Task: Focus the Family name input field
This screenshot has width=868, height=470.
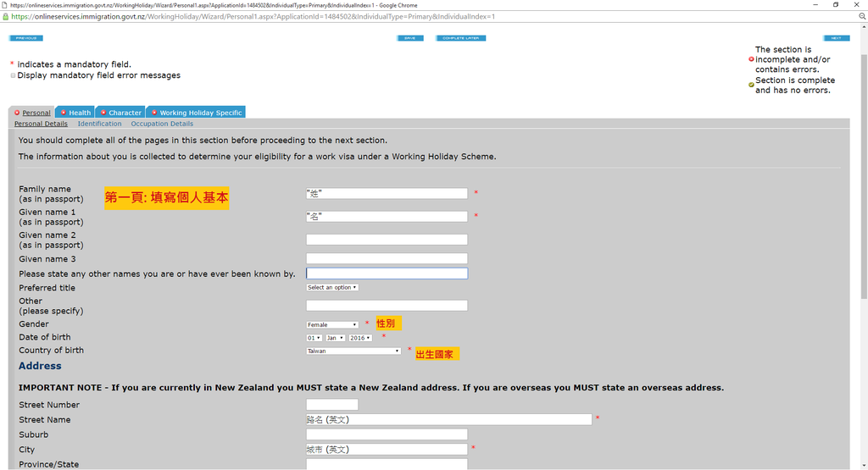Action: (387, 194)
